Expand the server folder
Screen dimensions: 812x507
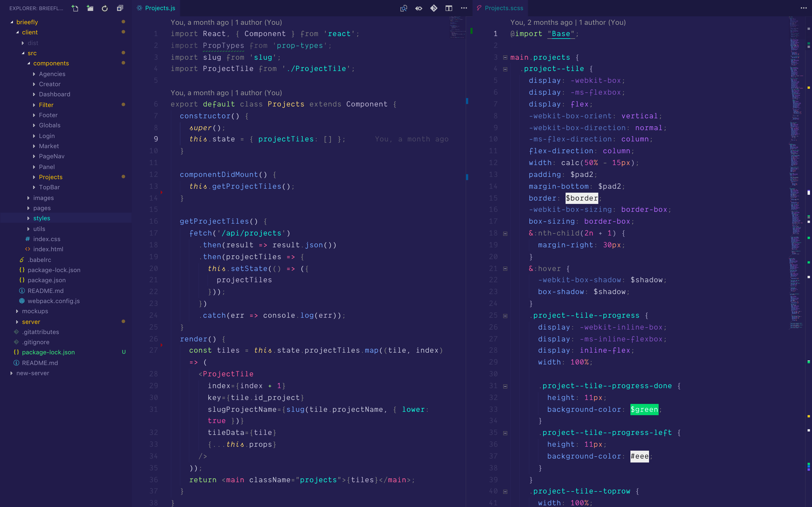31,322
